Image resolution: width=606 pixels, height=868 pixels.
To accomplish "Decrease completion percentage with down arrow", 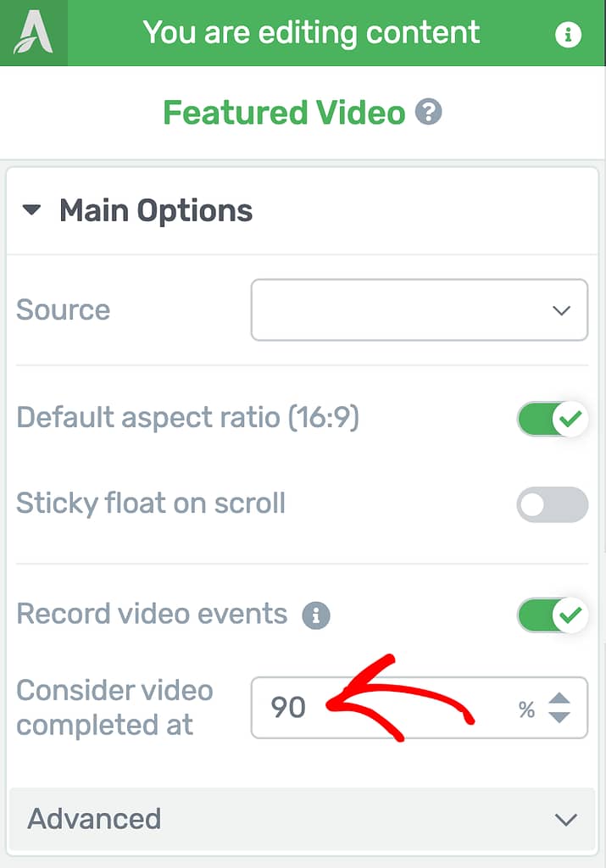I will pyautogui.click(x=559, y=717).
